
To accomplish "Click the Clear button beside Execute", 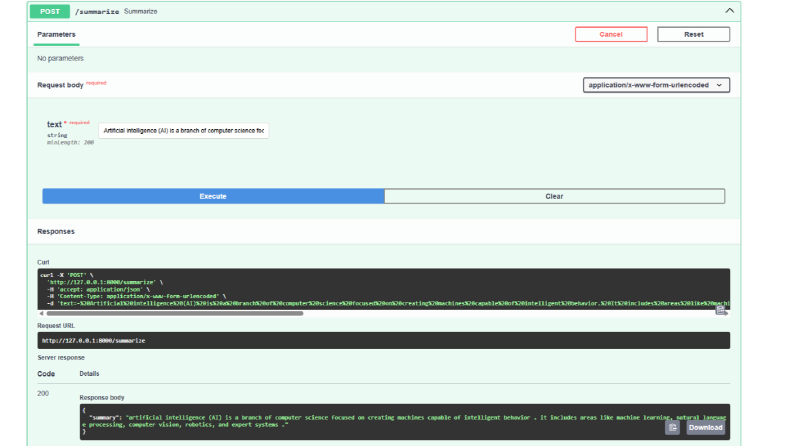I will [554, 196].
